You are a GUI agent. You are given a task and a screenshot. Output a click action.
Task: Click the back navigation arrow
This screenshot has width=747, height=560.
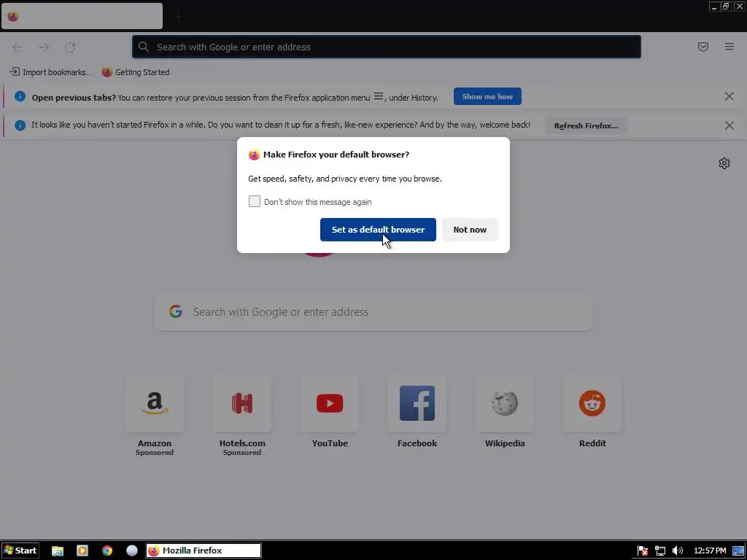tap(18, 47)
